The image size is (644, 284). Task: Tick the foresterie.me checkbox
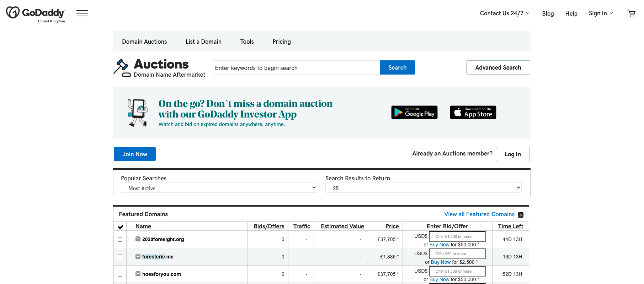120,257
